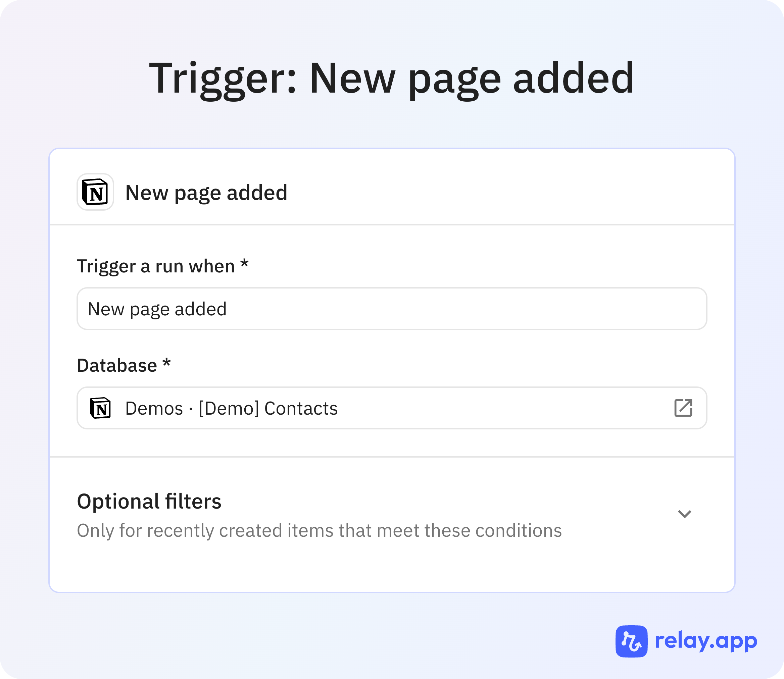Click the relay.app logo icon
784x679 pixels.
tap(631, 641)
